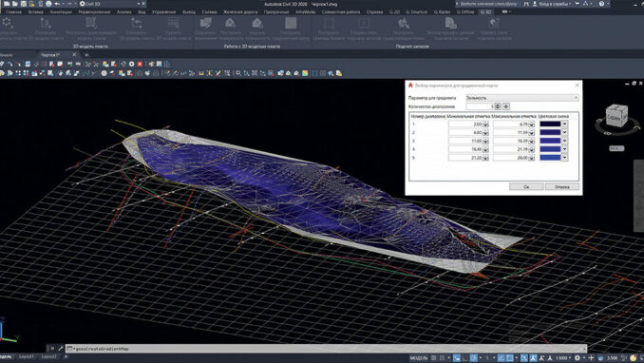Click the Undo arrow icon
The image size is (644, 363).
click(57, 4)
